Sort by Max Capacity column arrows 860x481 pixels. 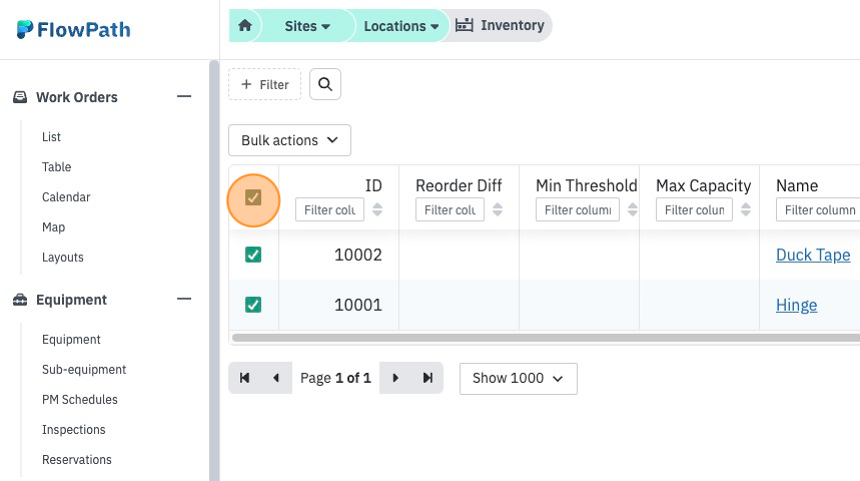[746, 210]
